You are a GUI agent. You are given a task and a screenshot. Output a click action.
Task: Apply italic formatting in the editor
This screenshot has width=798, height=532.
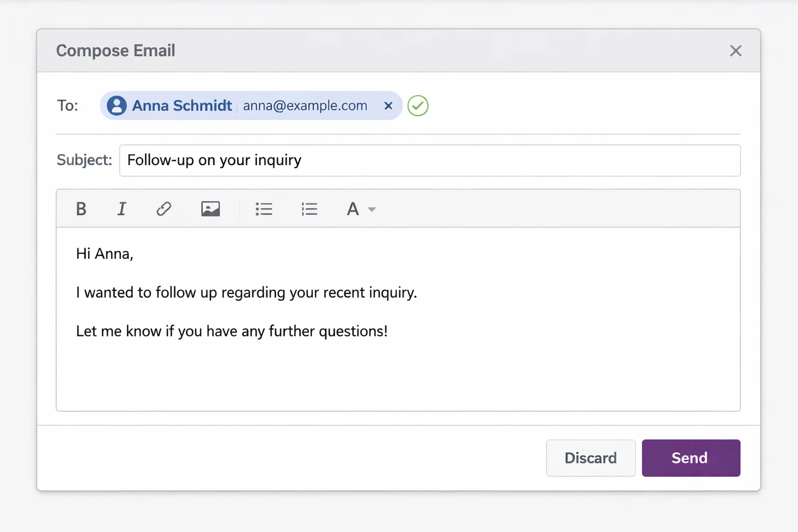(122, 208)
